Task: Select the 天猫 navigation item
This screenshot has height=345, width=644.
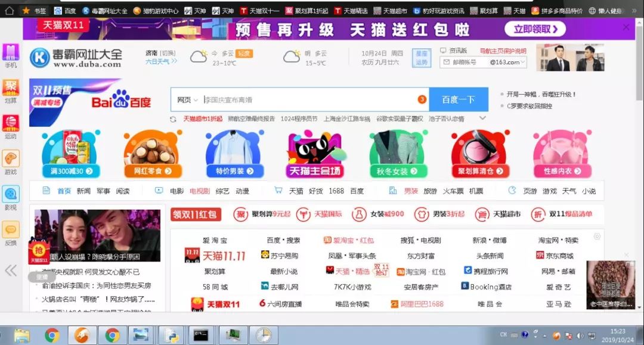Action: (x=296, y=191)
